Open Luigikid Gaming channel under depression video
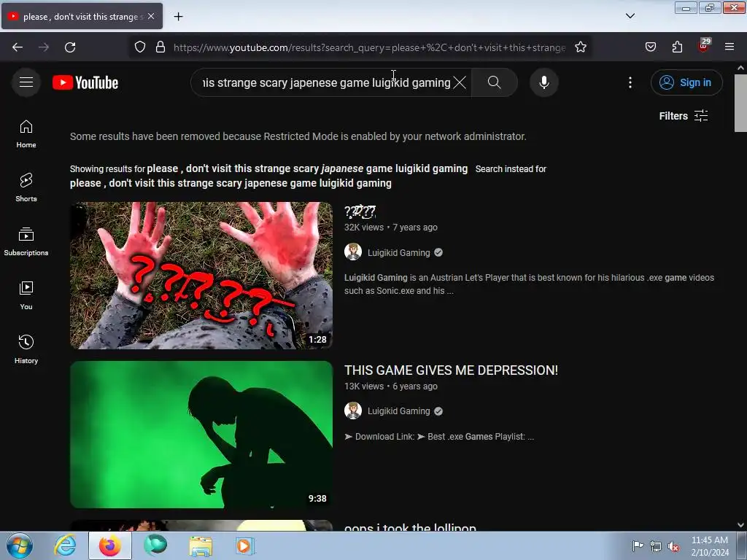 click(x=399, y=411)
